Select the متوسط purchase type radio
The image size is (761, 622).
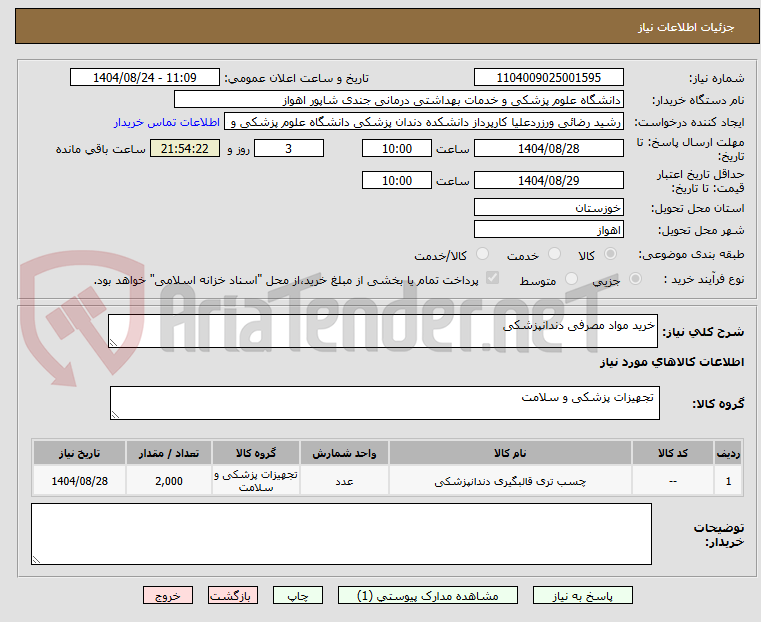pos(571,278)
